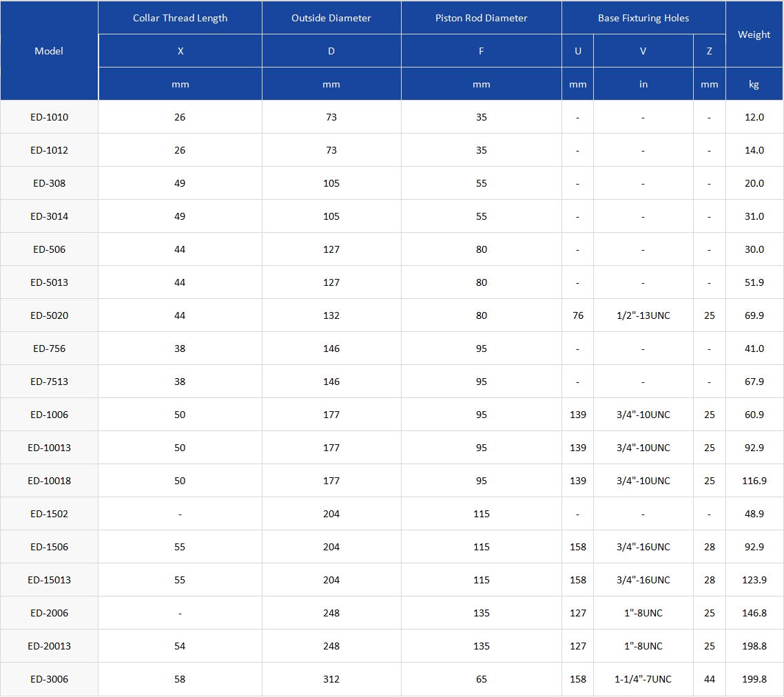Click the 116.9 weight value
Image resolution: width=784 pixels, height=697 pixels.
(754, 480)
